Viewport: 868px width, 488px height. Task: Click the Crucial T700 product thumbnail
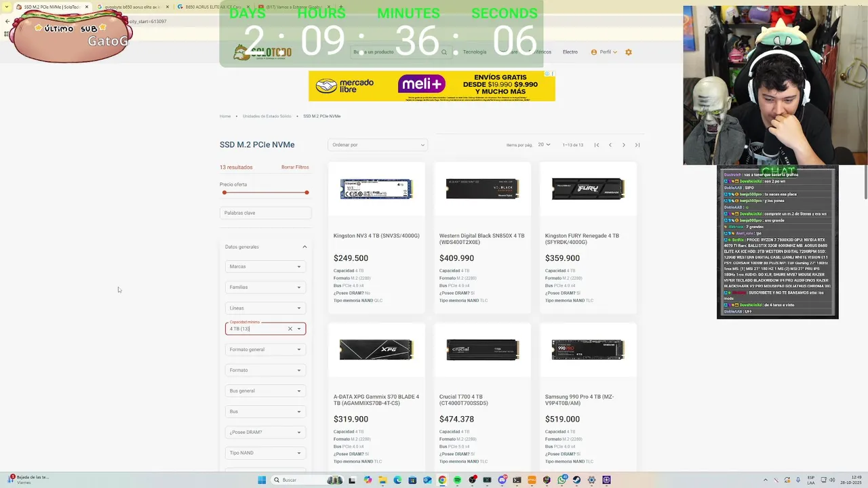click(482, 350)
